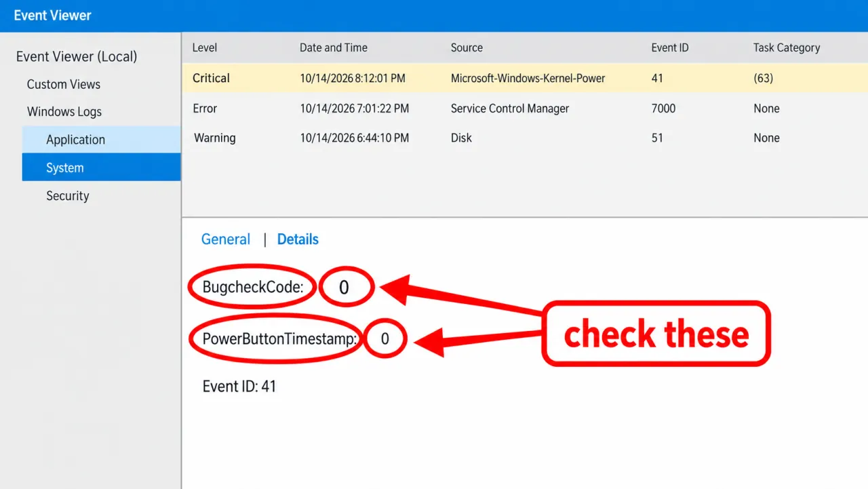Sort by the Level column header
The height and width of the screenshot is (489, 868).
(x=205, y=47)
